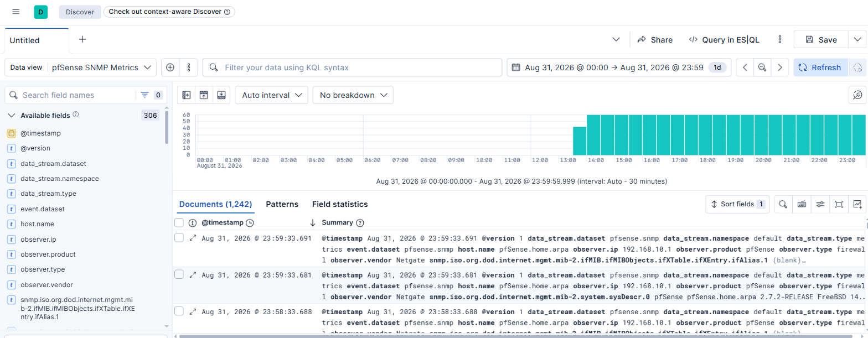Open the Auto interval dropdown
The height and width of the screenshot is (338, 868).
[x=272, y=95]
